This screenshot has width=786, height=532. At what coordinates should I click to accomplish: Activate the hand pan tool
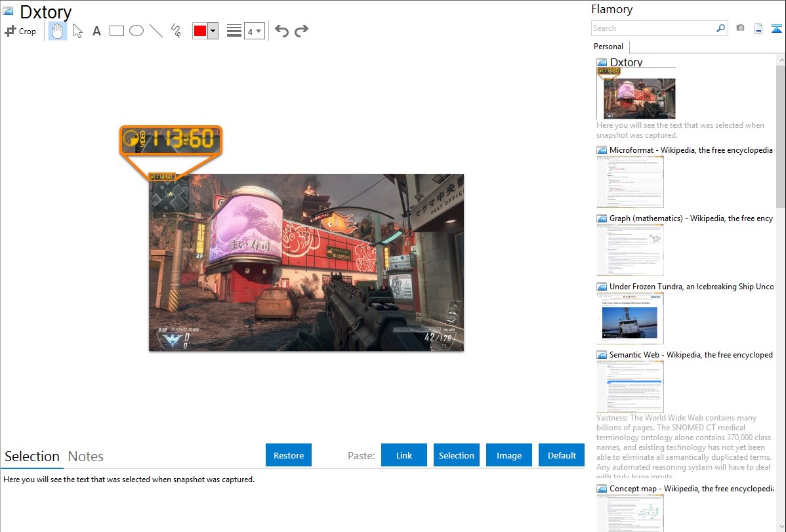pyautogui.click(x=58, y=31)
